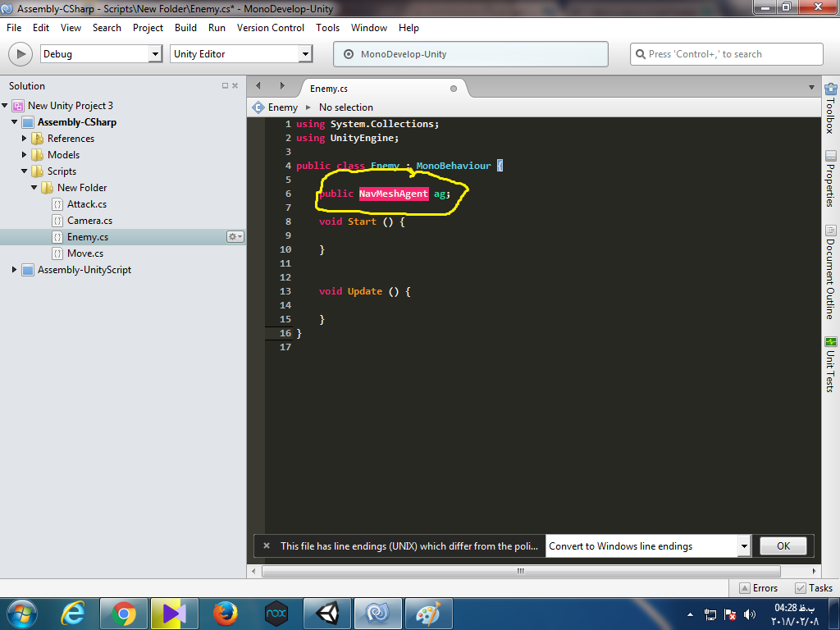The width and height of the screenshot is (840, 630).
Task: Open the Search menu
Action: [x=107, y=28]
